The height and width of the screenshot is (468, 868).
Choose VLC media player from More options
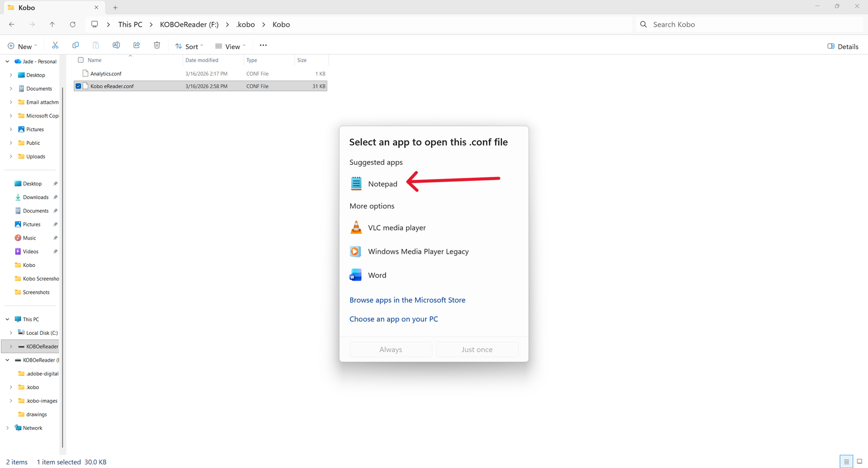click(x=397, y=227)
